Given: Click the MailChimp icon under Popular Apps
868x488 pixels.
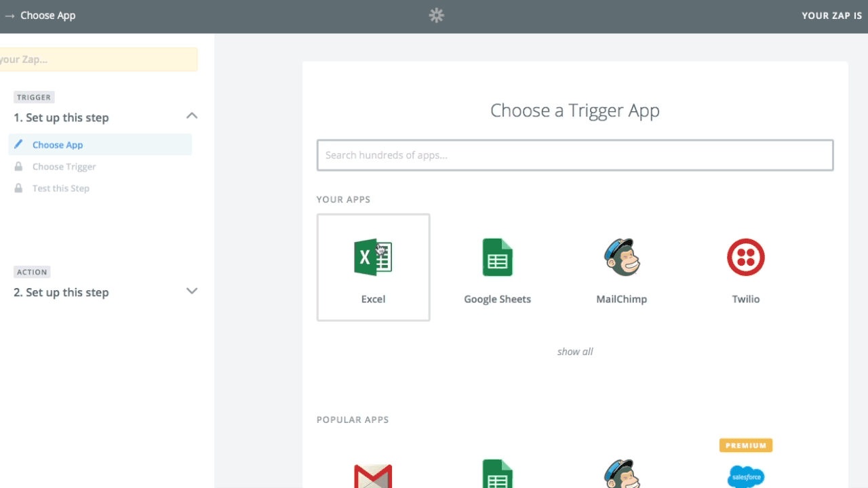Looking at the screenshot, I should click(x=621, y=474).
